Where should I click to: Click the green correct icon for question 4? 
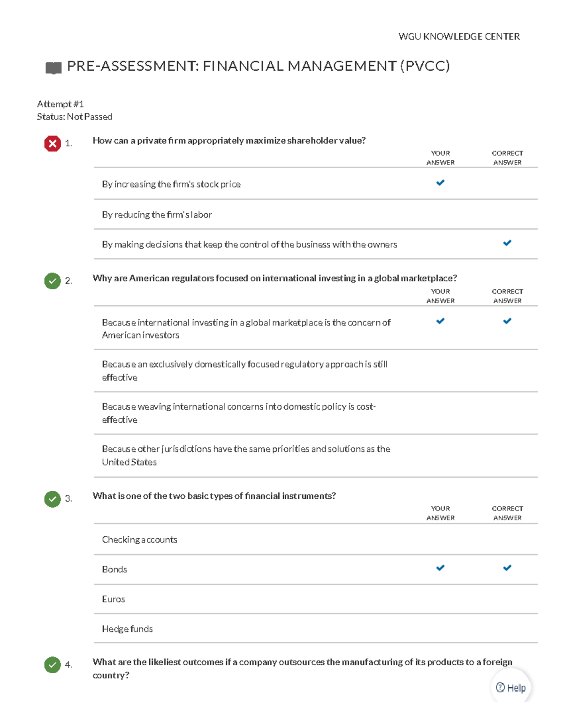coord(53,665)
